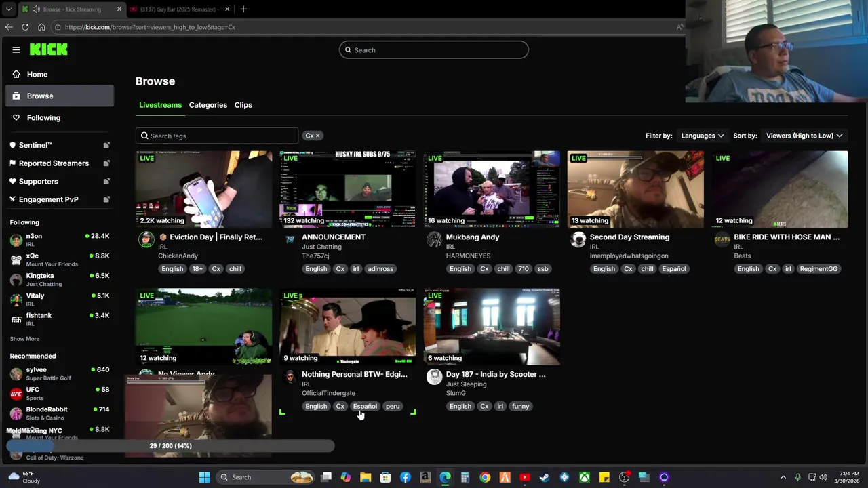This screenshot has height=488, width=868.
Task: Show hidden system tray icons
Action: pyautogui.click(x=783, y=477)
